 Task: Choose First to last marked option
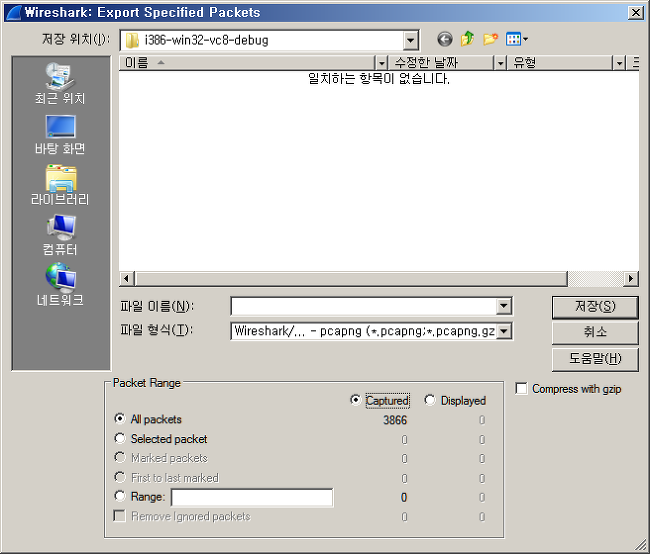click(x=119, y=477)
